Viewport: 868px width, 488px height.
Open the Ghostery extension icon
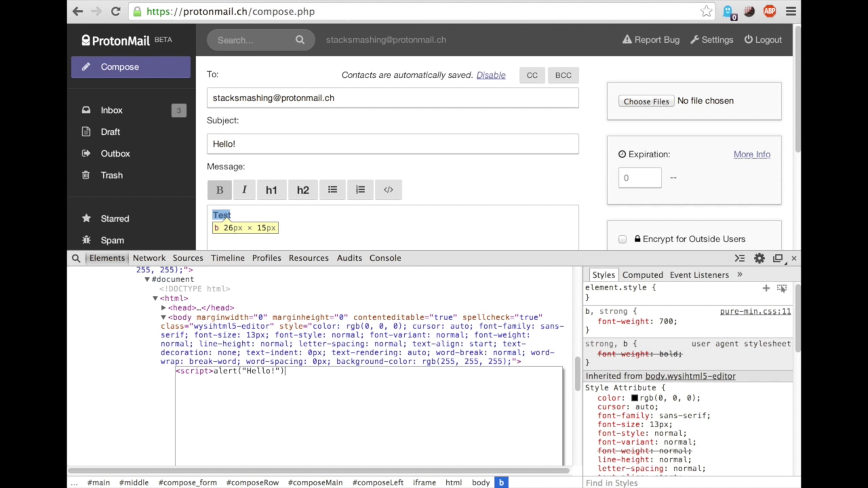729,12
